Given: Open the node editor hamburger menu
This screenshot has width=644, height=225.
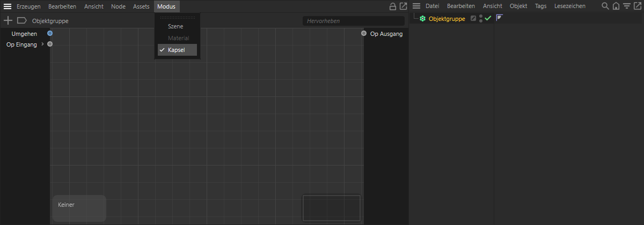Looking at the screenshot, I should (8, 6).
